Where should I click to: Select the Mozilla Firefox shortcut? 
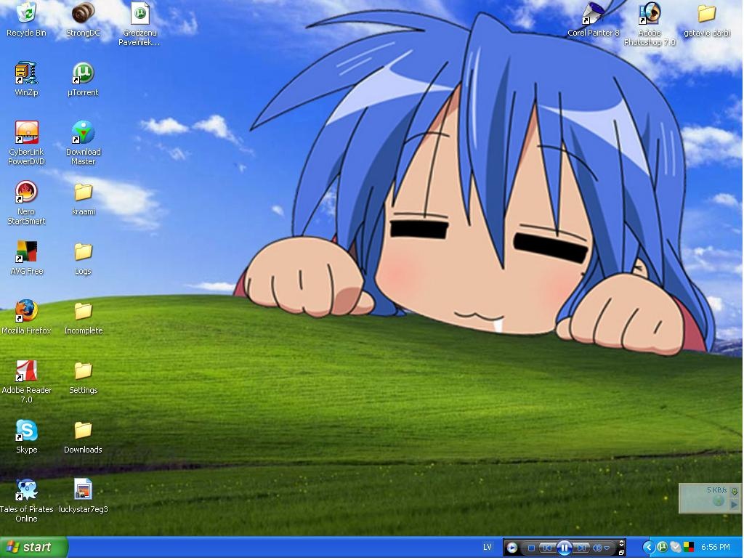(26, 317)
